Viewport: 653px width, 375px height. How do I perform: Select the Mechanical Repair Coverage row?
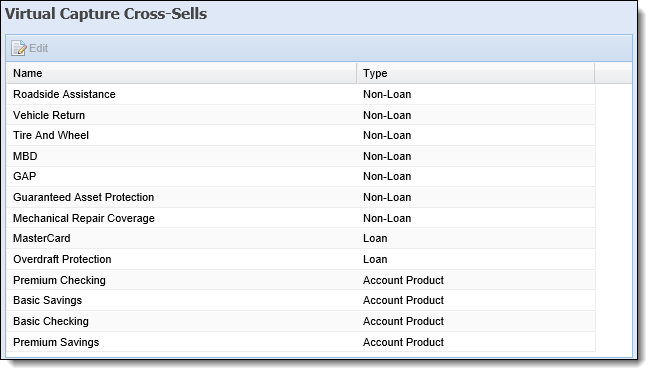[x=301, y=218]
